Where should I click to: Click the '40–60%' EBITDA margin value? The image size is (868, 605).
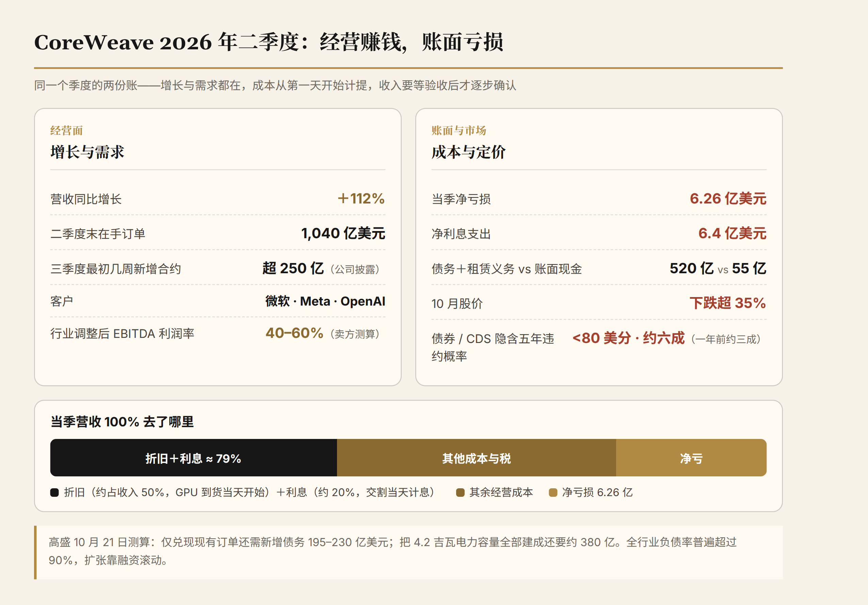tap(294, 333)
